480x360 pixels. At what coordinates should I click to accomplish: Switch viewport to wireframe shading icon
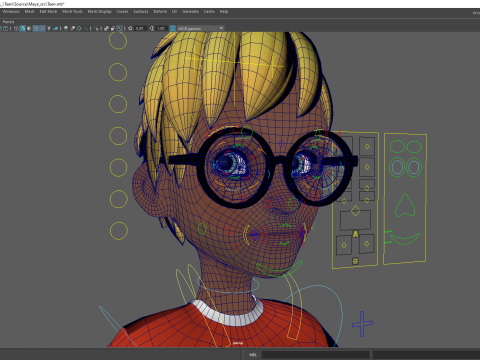click(16, 28)
